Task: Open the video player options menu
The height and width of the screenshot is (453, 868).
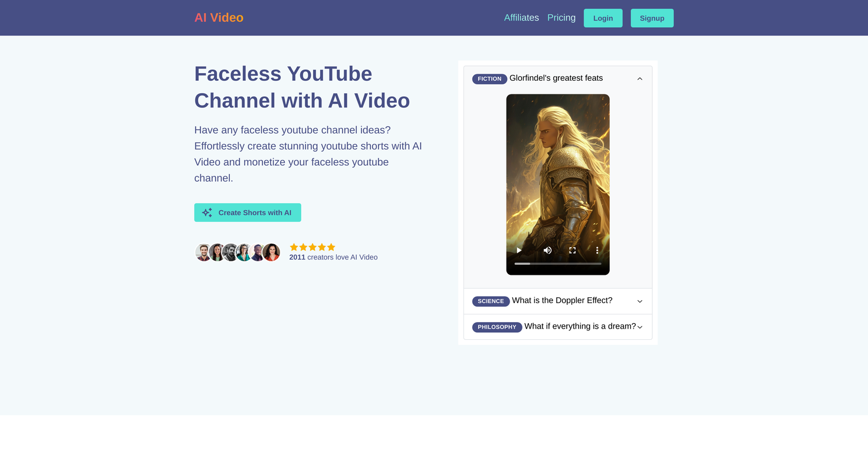Action: [597, 250]
